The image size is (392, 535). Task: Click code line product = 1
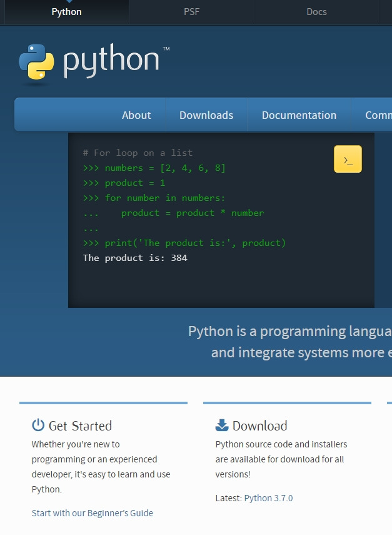point(124,183)
